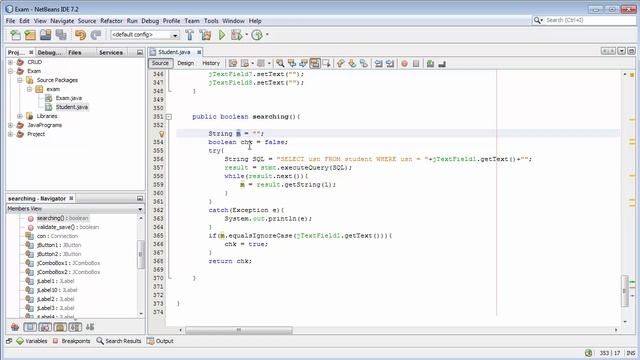Click the Find Previous Occurrence icon
The height and width of the screenshot is (360, 640).
point(291,63)
